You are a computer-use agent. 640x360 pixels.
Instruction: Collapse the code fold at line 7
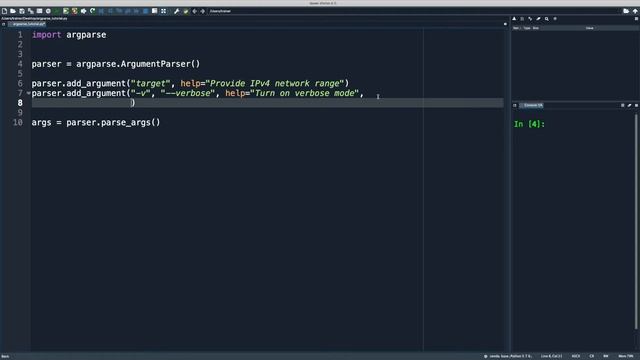(x=28, y=93)
